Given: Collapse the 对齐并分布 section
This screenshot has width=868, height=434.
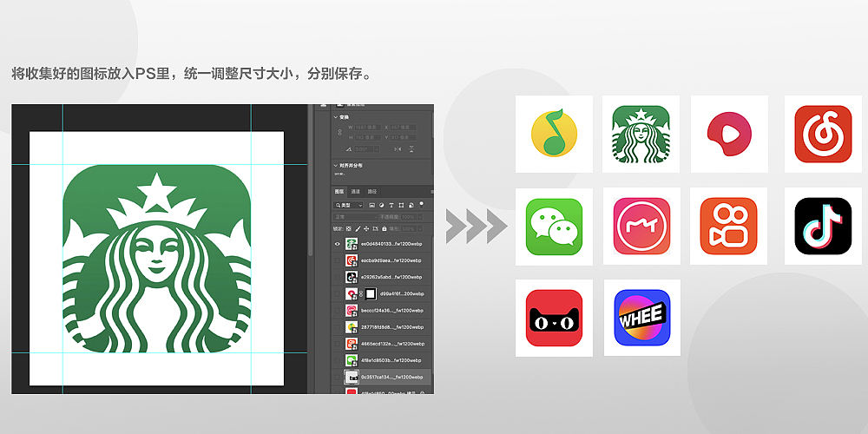Looking at the screenshot, I should 335,166.
